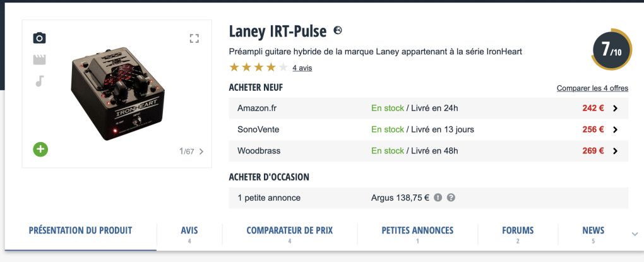644x262 pixels.
Task: Click the Argus question mark help icon
Action: tap(451, 198)
